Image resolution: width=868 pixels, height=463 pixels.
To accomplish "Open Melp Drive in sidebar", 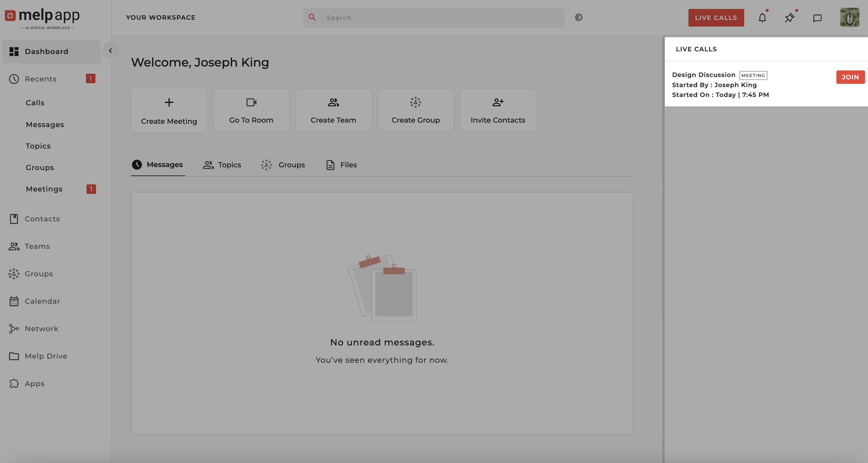I will tap(46, 356).
